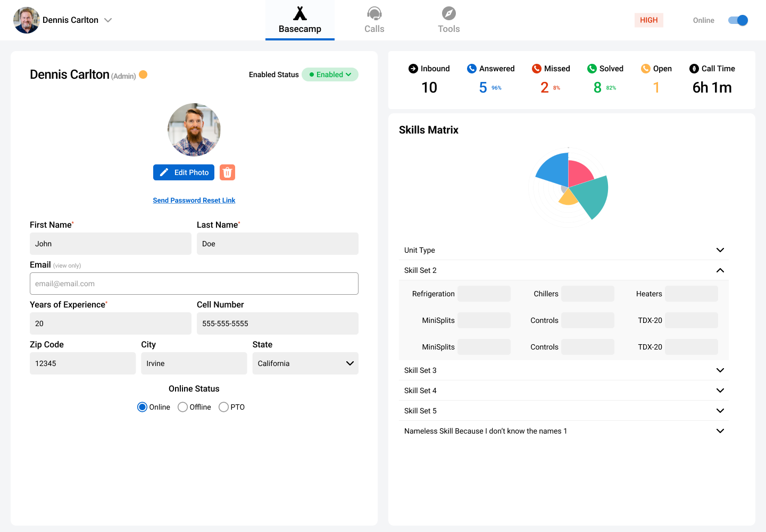Expand the Skill Set 3 section

(x=563, y=370)
